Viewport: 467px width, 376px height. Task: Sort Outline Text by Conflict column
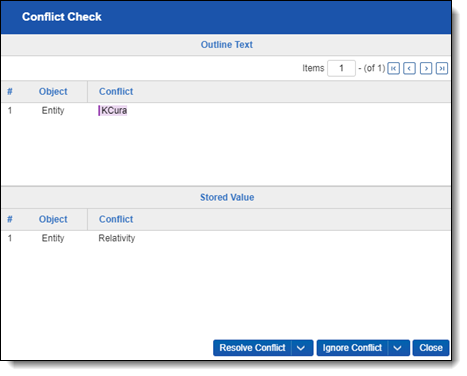click(116, 91)
